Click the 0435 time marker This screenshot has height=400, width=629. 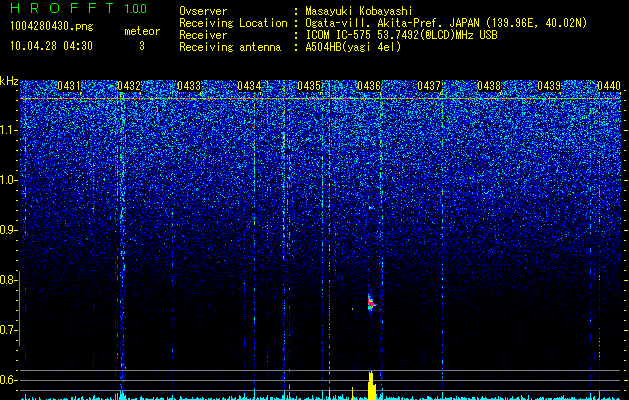[x=309, y=86]
